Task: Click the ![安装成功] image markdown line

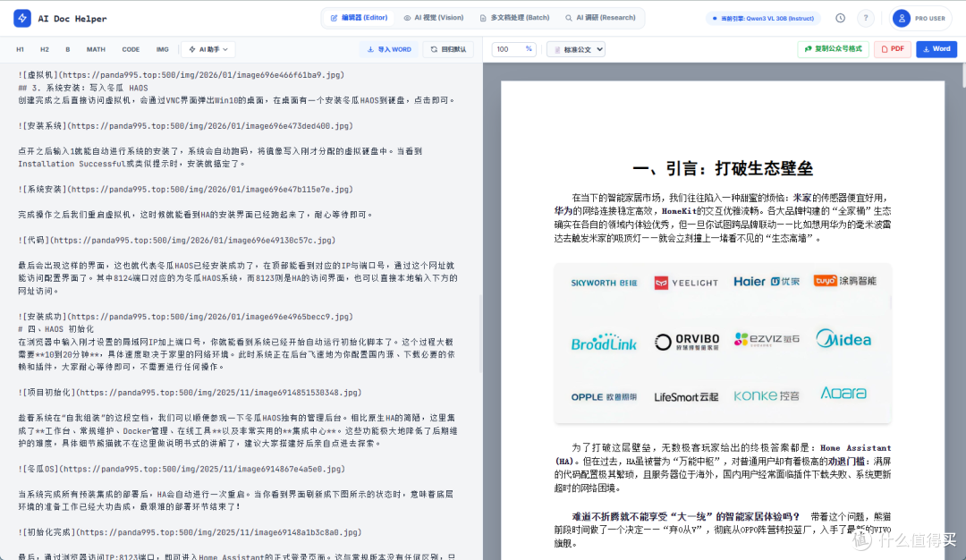Action: tap(185, 317)
